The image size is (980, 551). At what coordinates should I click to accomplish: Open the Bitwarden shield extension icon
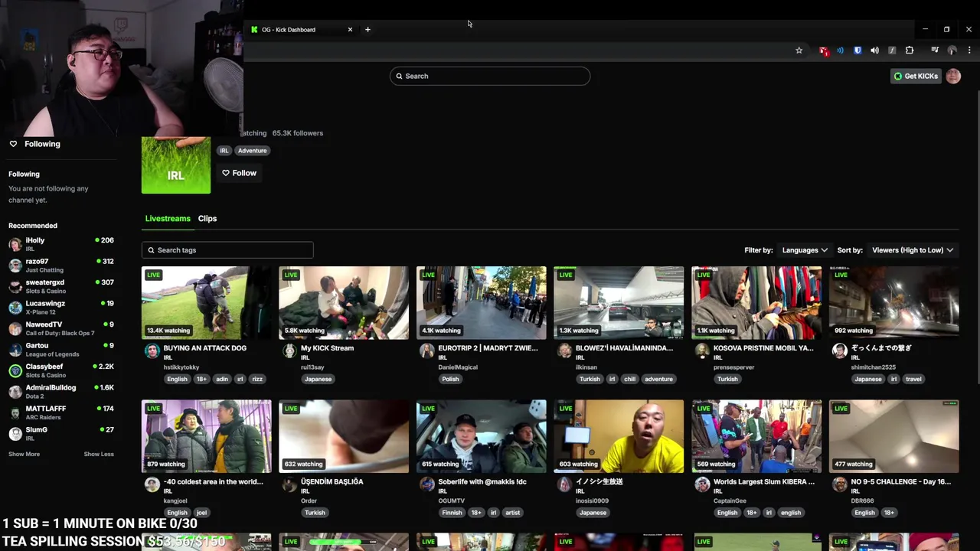857,51
